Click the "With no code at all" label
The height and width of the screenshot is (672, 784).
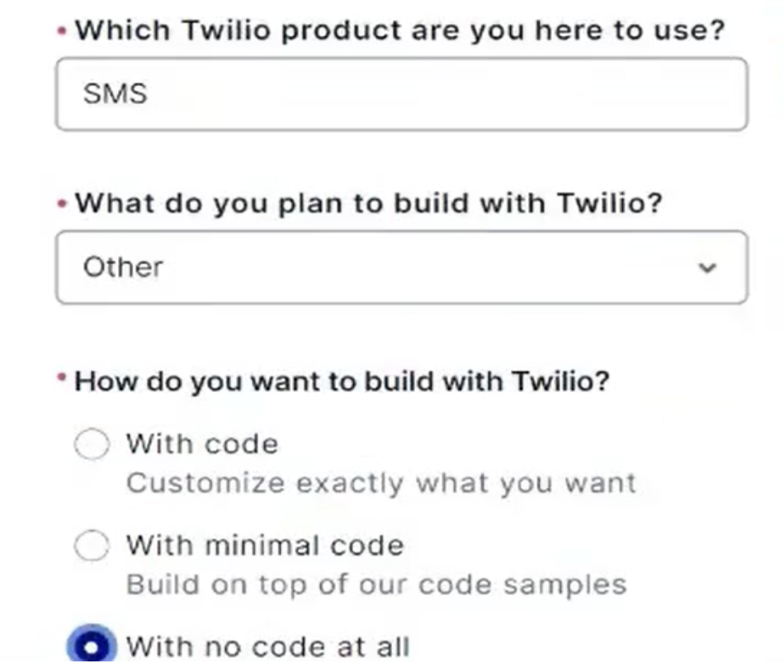267,646
